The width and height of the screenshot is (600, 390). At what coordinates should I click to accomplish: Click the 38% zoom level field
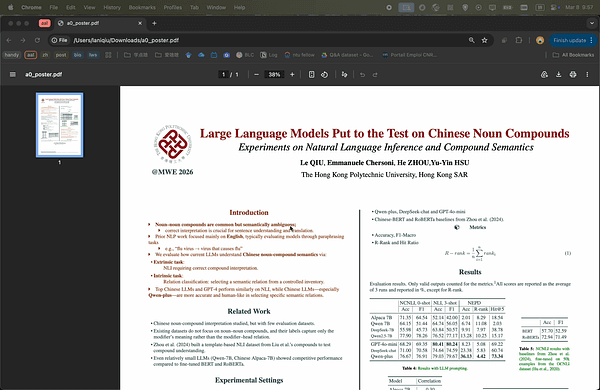click(x=274, y=75)
